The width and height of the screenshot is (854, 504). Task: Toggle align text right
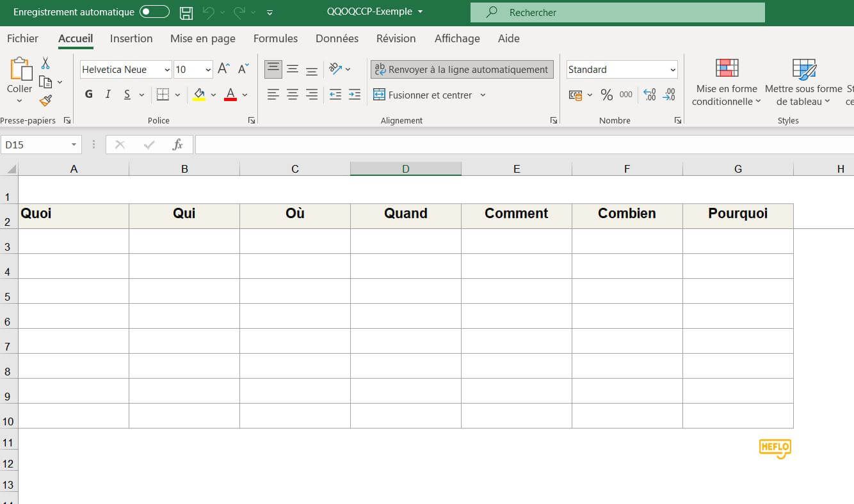coord(312,95)
